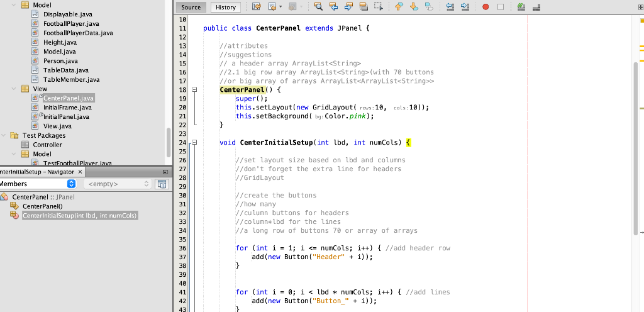
Task: Select InitialFrame.java file
Action: point(67,108)
